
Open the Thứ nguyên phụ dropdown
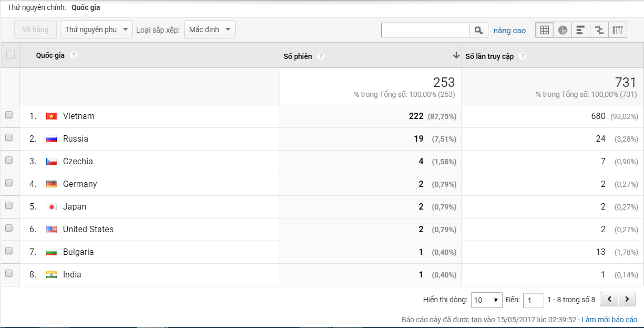coord(96,29)
